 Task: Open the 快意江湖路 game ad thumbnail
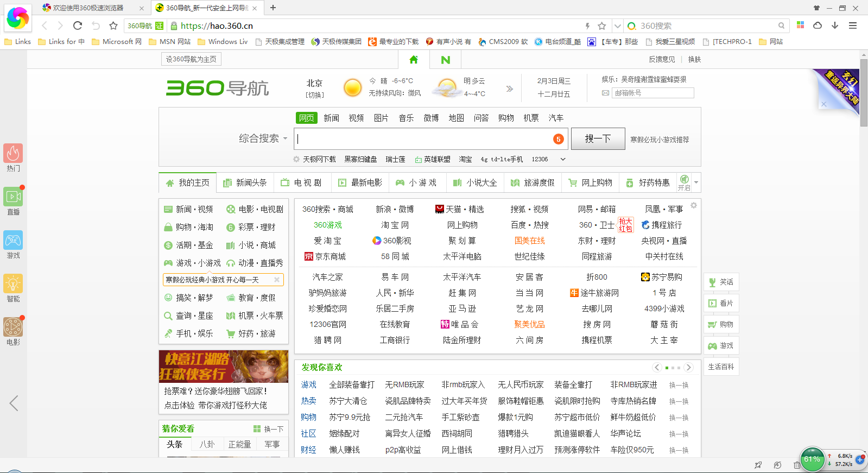[224, 367]
